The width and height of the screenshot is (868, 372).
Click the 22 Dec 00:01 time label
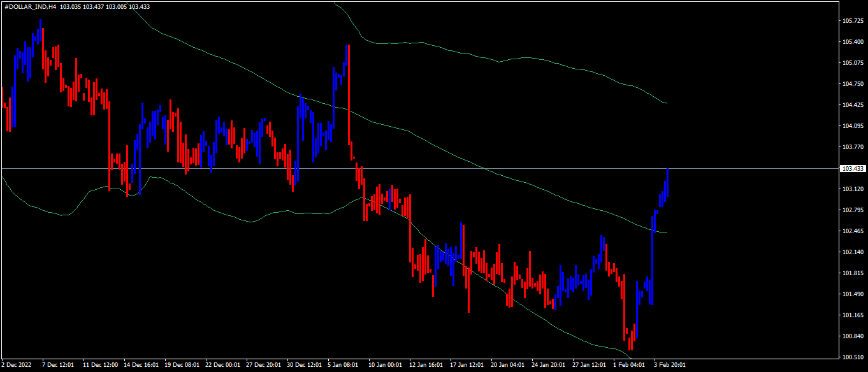point(223,366)
